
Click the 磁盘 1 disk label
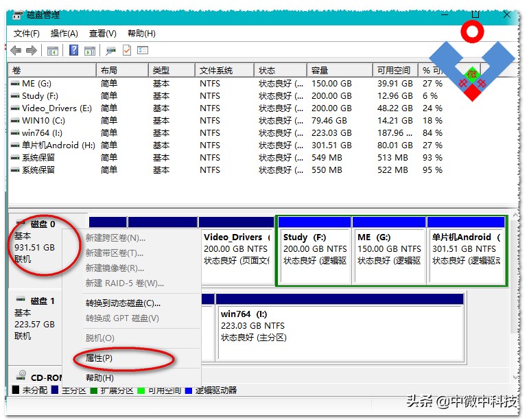(x=43, y=301)
